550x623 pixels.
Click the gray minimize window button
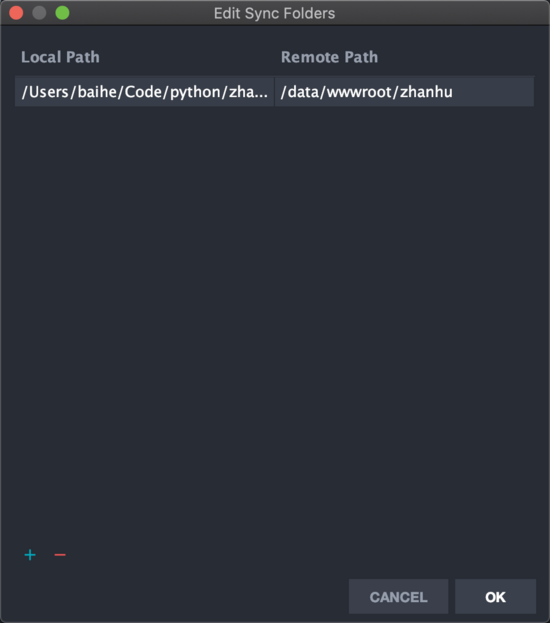(39, 13)
